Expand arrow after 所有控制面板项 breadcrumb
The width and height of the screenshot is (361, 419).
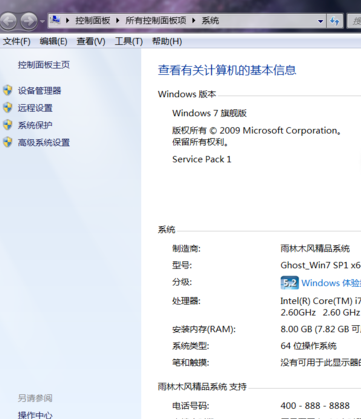click(194, 21)
